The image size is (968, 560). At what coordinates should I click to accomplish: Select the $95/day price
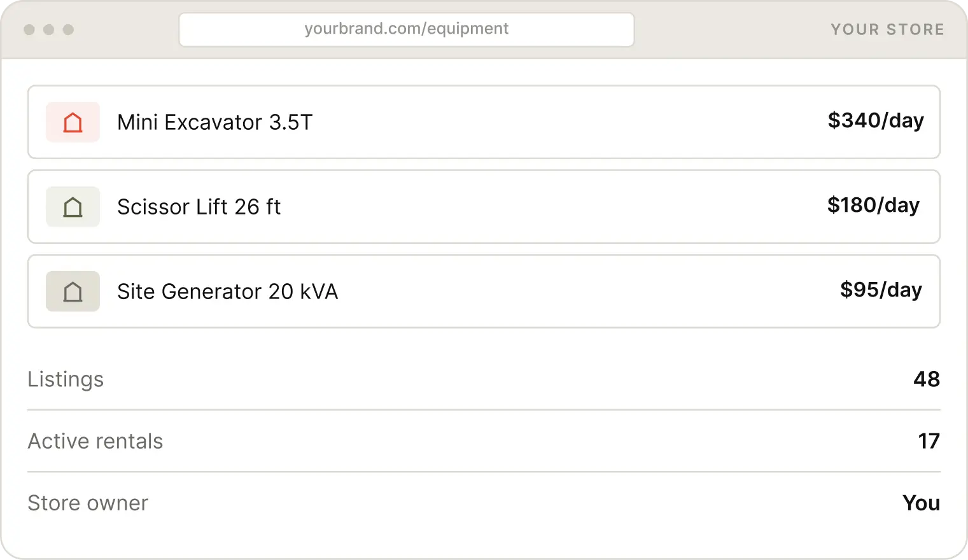coord(881,290)
